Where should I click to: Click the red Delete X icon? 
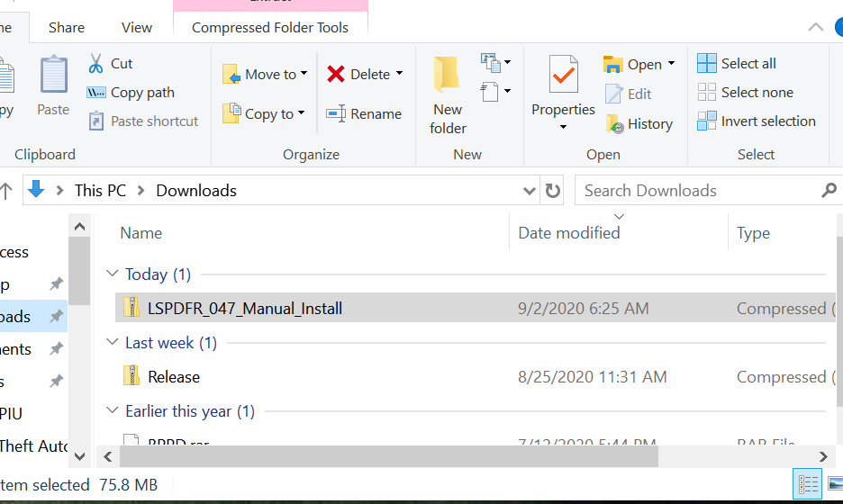pyautogui.click(x=336, y=75)
